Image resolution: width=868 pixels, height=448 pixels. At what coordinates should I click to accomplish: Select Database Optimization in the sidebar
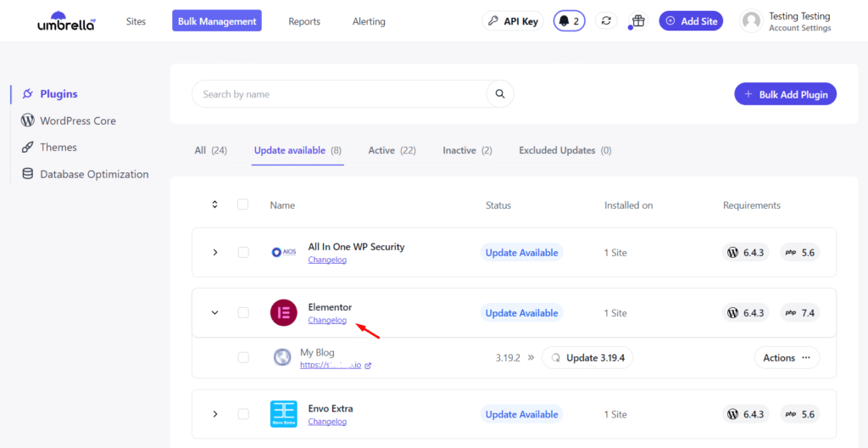pyautogui.click(x=85, y=174)
